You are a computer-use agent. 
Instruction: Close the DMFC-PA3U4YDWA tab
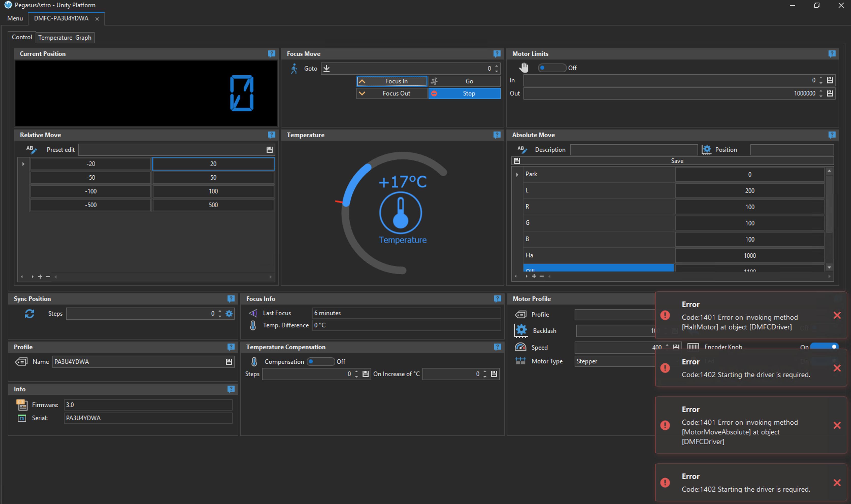pyautogui.click(x=97, y=19)
